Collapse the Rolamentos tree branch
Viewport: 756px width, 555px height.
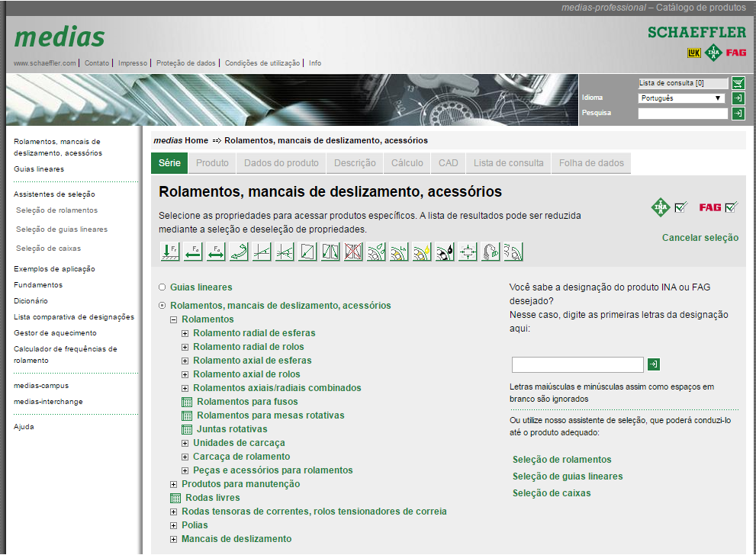174,319
